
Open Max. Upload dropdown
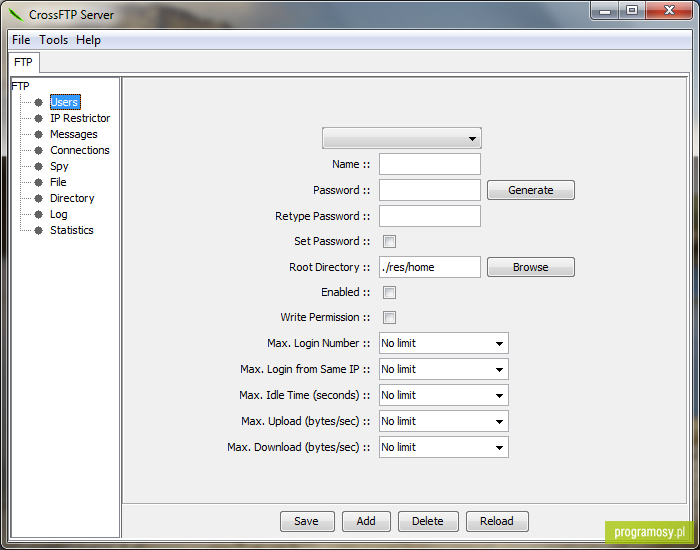(x=444, y=421)
